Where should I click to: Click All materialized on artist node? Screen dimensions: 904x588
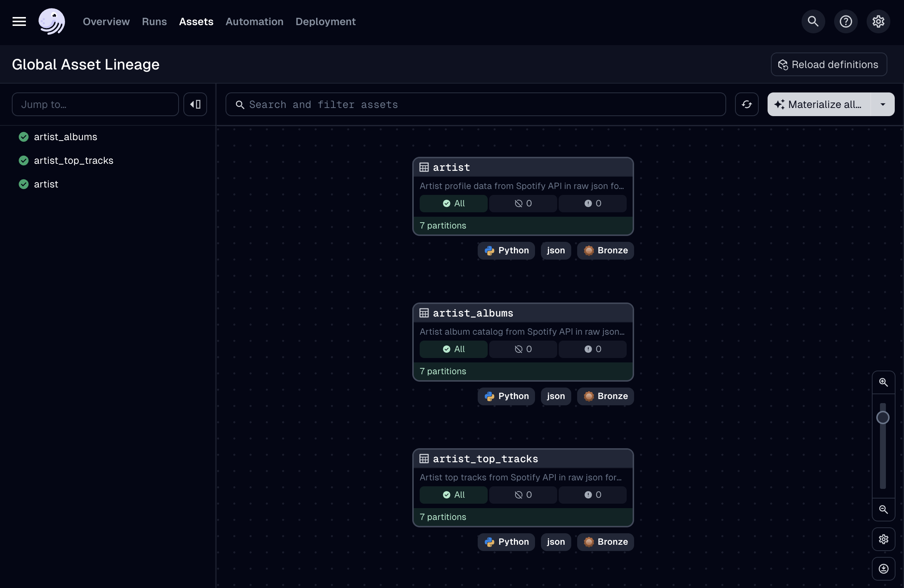454,204
